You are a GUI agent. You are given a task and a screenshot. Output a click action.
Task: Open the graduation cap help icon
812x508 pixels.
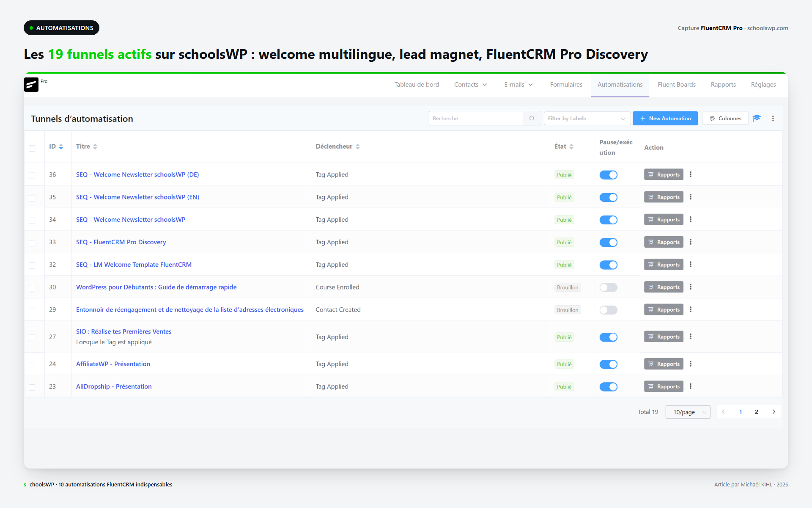click(x=757, y=118)
